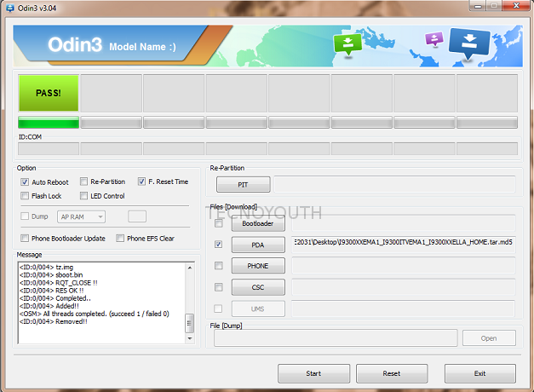Click the large blue download icon in banner
This screenshot has height=392, width=534.
469,43
